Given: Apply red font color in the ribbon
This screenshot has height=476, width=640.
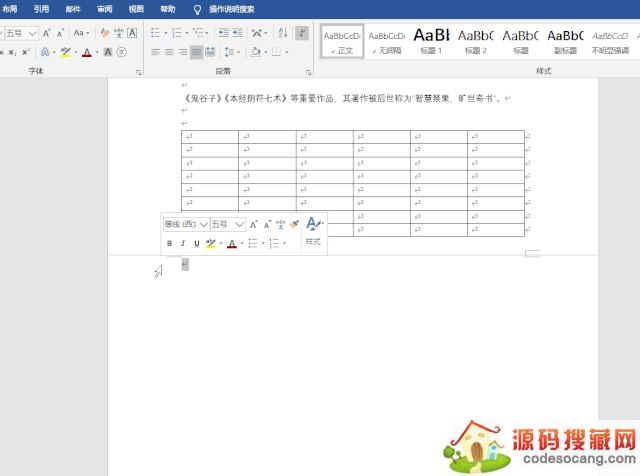Looking at the screenshot, I should tap(87, 52).
